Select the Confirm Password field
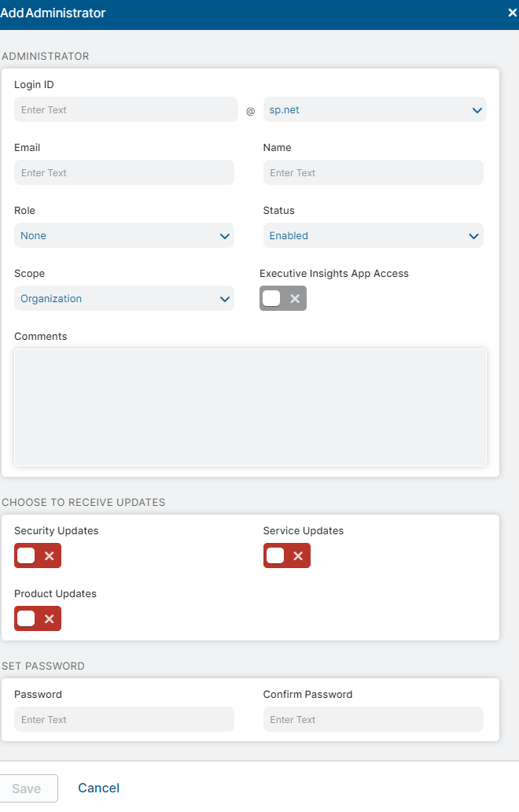This screenshot has width=519, height=812. pos(373,719)
